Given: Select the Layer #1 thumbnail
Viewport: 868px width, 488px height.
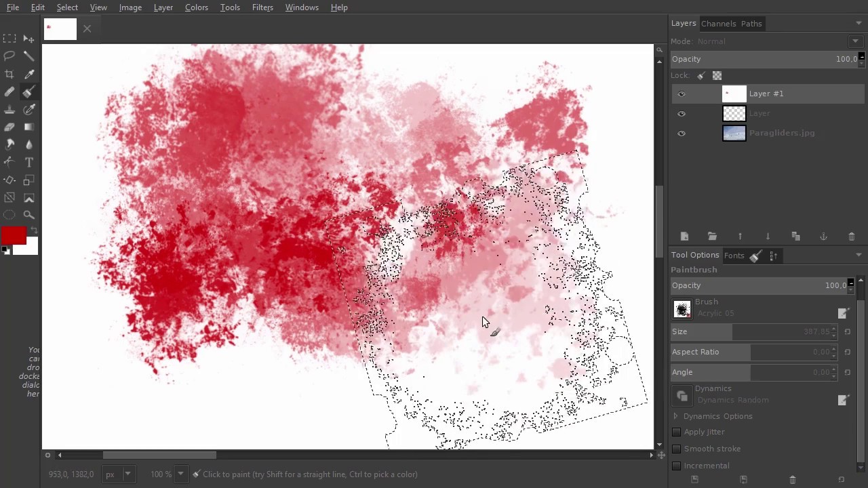Looking at the screenshot, I should 734,94.
